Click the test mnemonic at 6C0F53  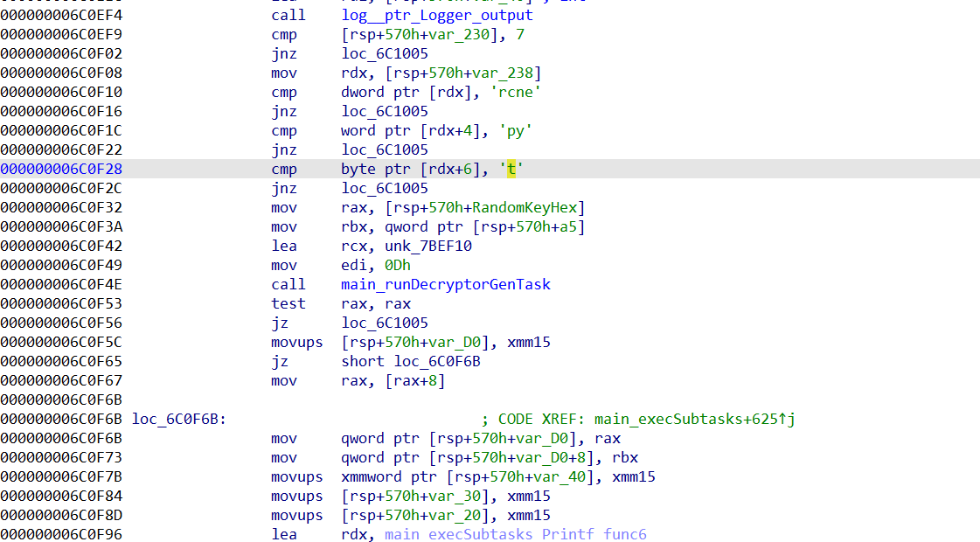point(288,303)
